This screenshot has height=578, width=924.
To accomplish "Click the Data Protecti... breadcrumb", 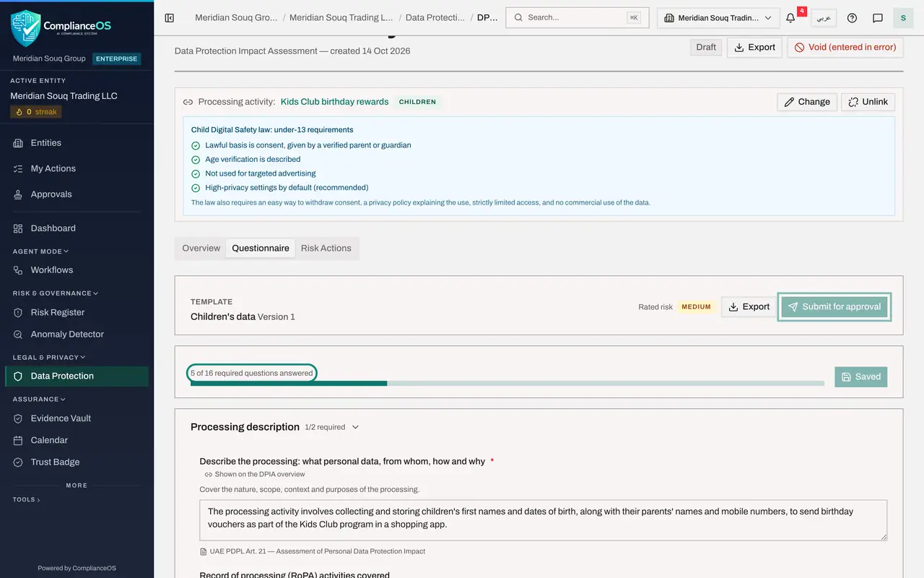I will coord(435,17).
